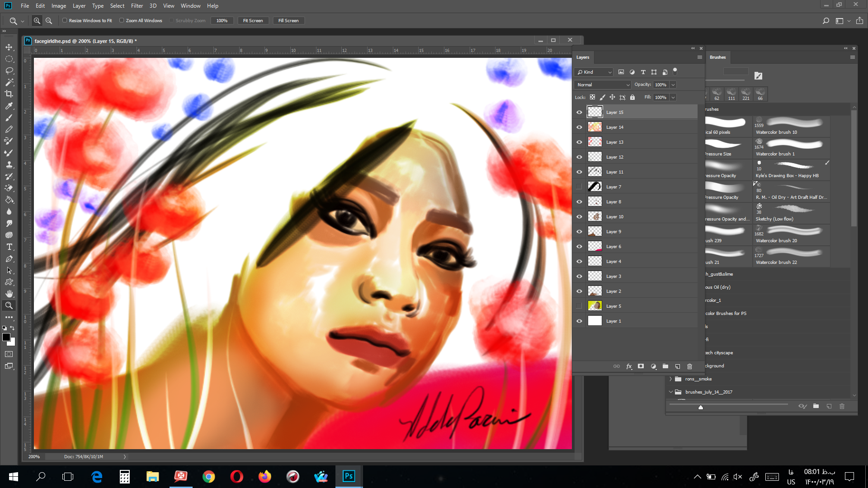Click the Fill Screen button
The width and height of the screenshot is (868, 488).
(288, 21)
